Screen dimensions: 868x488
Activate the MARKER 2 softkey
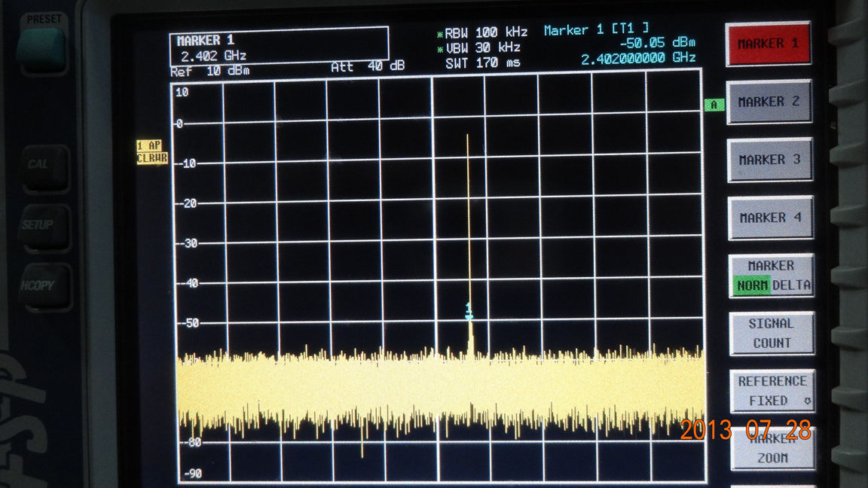[769, 102]
